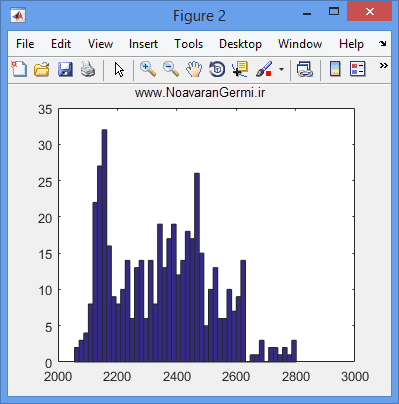399x404 pixels.
Task: Open the Desktop menu
Action: pos(240,44)
